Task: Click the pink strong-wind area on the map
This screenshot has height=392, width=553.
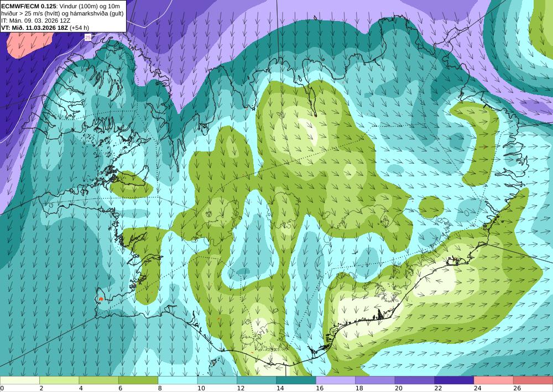Action: click(28, 44)
